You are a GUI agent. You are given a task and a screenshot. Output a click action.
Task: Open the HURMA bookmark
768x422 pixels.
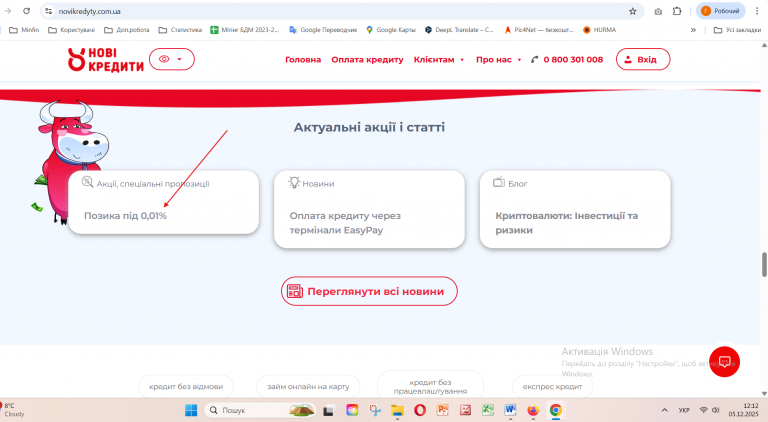(600, 30)
